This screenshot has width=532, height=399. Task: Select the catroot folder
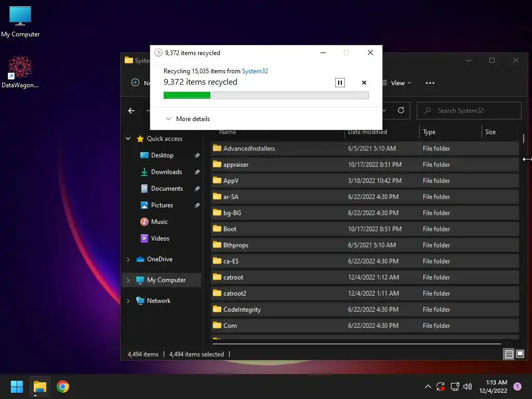(x=365, y=277)
